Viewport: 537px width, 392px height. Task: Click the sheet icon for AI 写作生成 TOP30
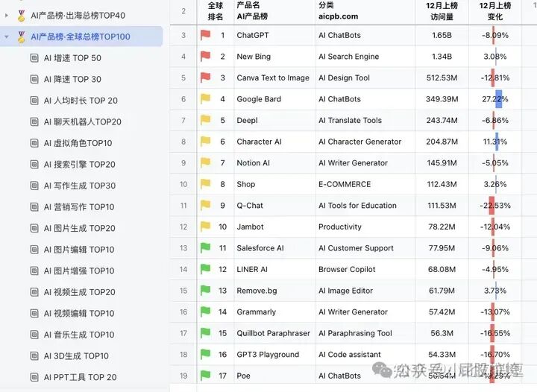click(34, 186)
